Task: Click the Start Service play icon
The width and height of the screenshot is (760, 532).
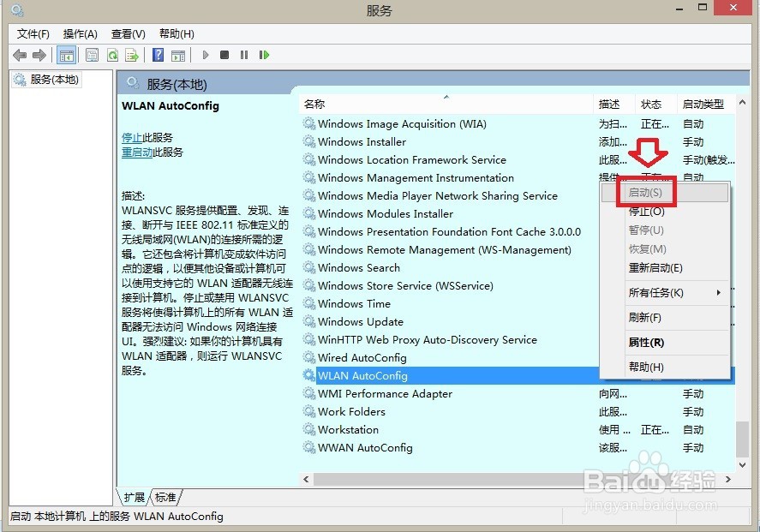Action: pos(206,55)
